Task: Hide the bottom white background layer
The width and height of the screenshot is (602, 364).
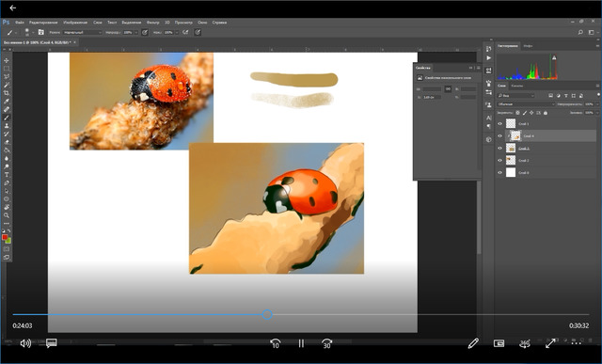Action: pyautogui.click(x=499, y=173)
